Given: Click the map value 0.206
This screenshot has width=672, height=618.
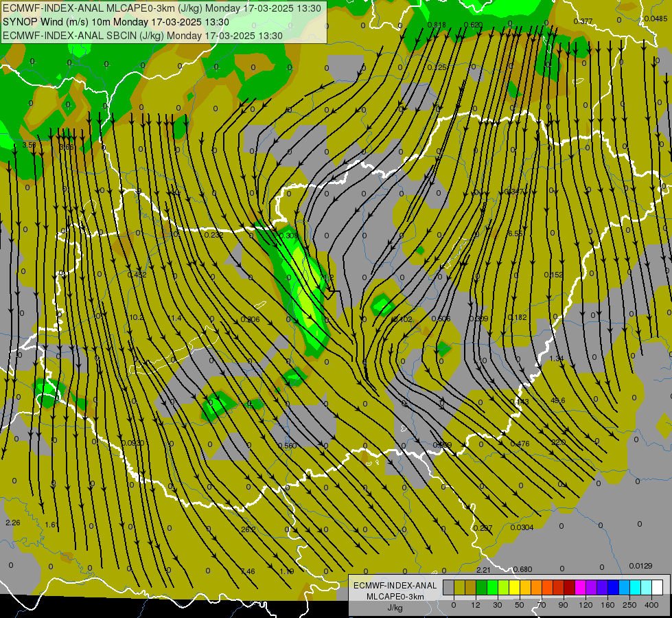Looking at the screenshot, I should (x=250, y=319).
